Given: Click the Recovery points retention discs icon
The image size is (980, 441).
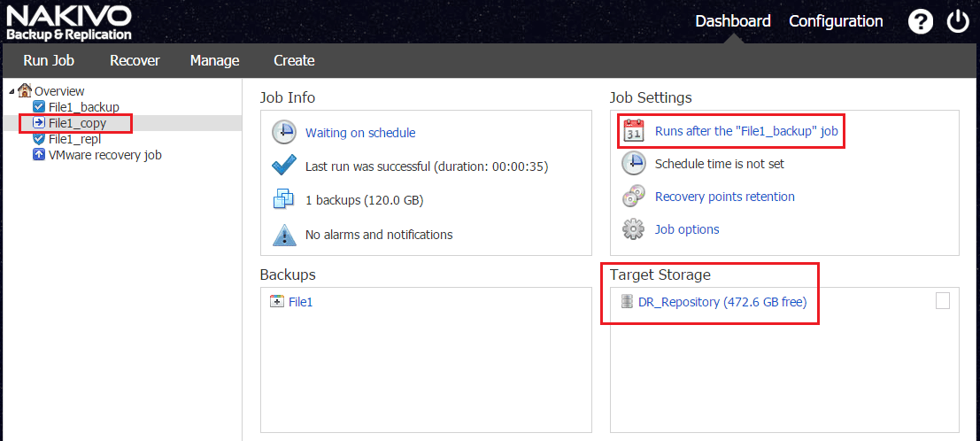Looking at the screenshot, I should pyautogui.click(x=634, y=197).
